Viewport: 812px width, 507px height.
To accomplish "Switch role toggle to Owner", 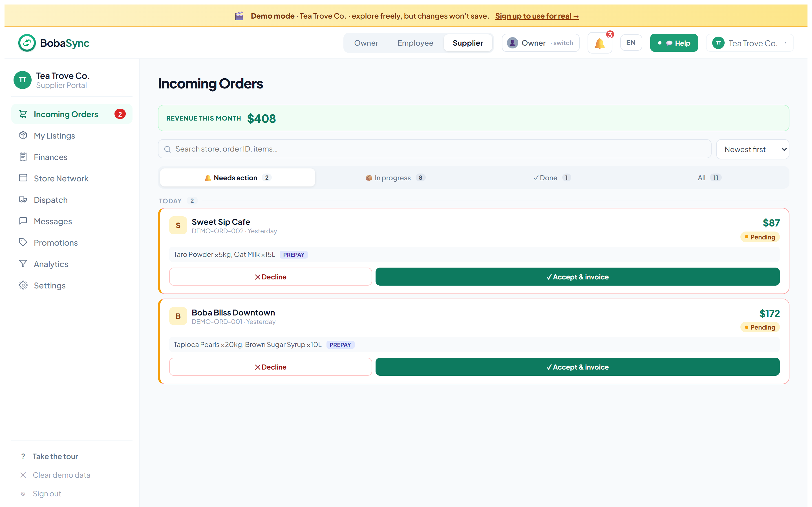I will coord(366,43).
